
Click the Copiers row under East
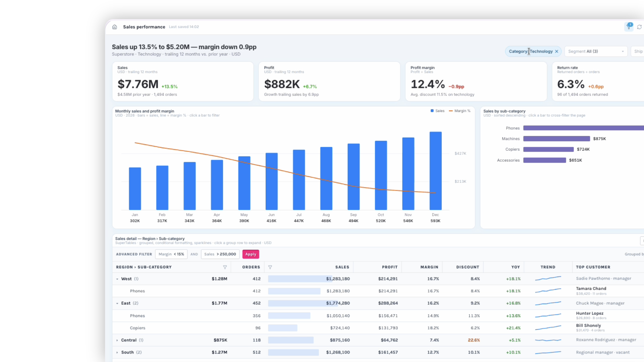(378, 328)
